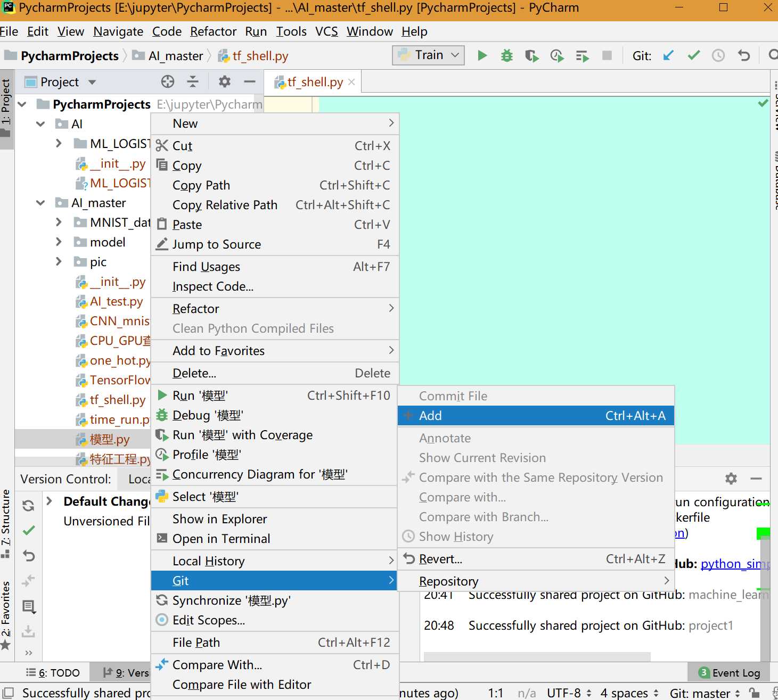This screenshot has width=778, height=700.
Task: Open the Git master branch widget
Action: click(705, 693)
